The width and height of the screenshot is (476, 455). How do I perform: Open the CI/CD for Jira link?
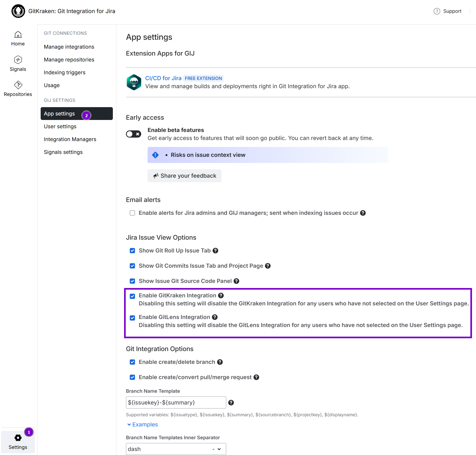[x=163, y=78]
